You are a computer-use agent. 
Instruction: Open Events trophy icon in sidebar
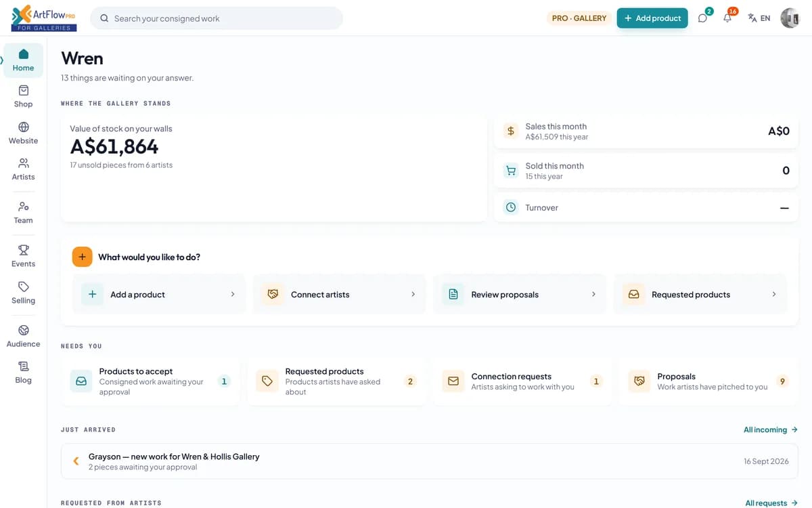pos(23,250)
